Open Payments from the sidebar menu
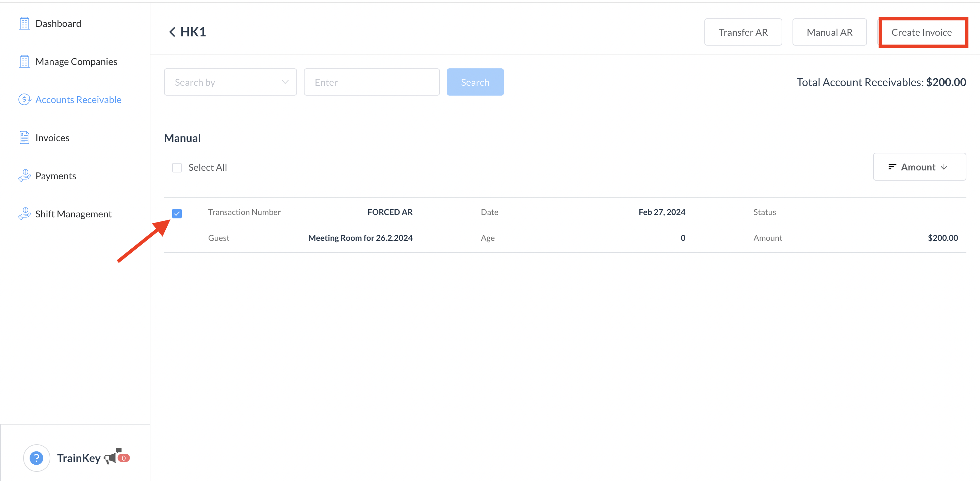Viewport: 980px width, 481px height. [x=55, y=176]
